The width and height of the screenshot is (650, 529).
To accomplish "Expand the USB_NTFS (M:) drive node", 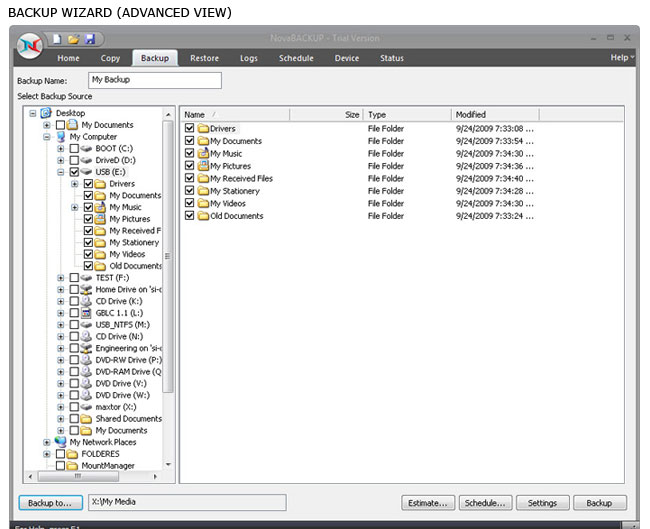I will point(61,325).
